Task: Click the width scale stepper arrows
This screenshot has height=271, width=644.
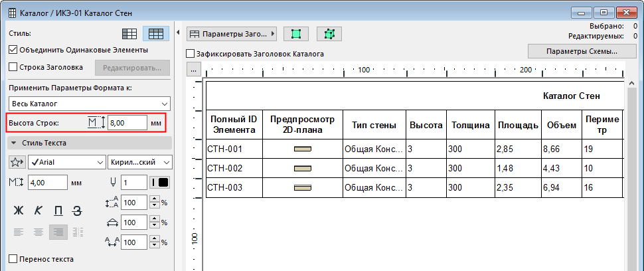Action: click(x=155, y=223)
